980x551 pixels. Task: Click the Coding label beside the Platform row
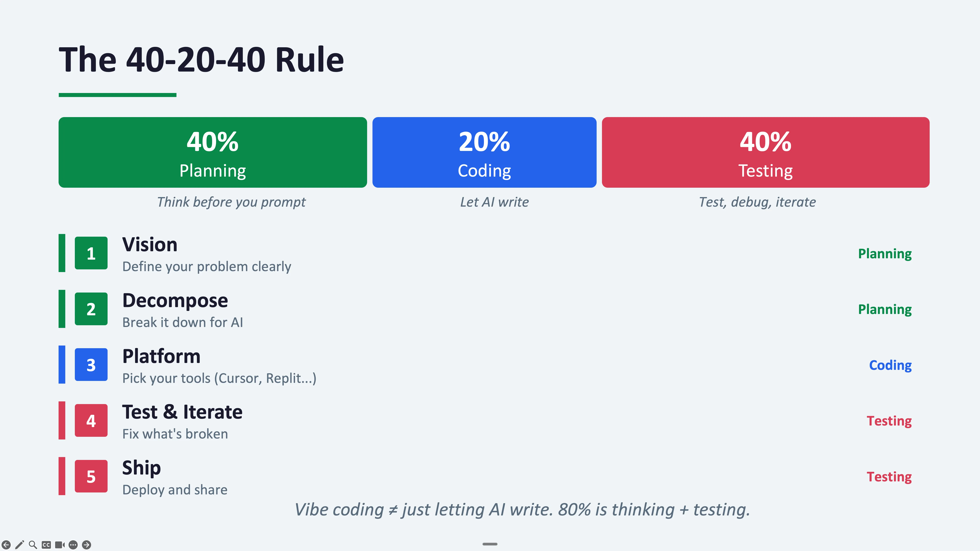tap(890, 365)
